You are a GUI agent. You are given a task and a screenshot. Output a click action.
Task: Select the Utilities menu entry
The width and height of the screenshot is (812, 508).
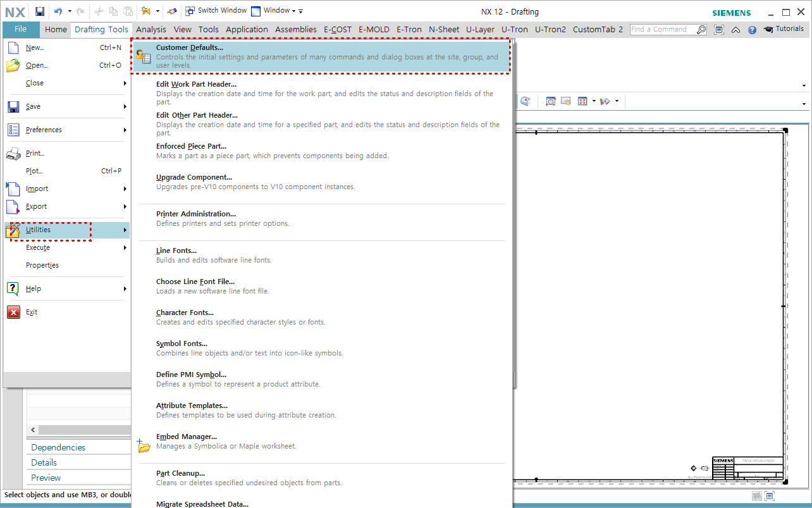[x=66, y=230]
